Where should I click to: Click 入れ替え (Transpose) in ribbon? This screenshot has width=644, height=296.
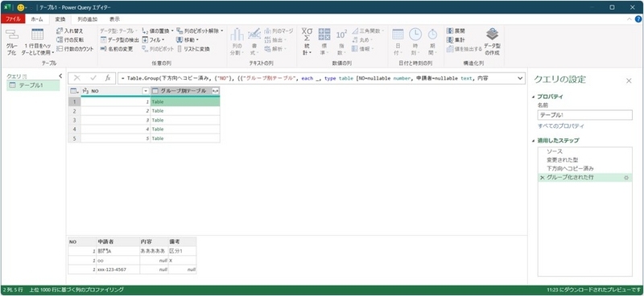(69, 31)
